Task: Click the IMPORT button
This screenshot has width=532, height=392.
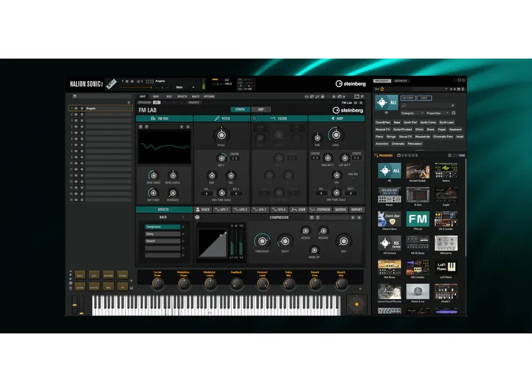Action: click(356, 209)
